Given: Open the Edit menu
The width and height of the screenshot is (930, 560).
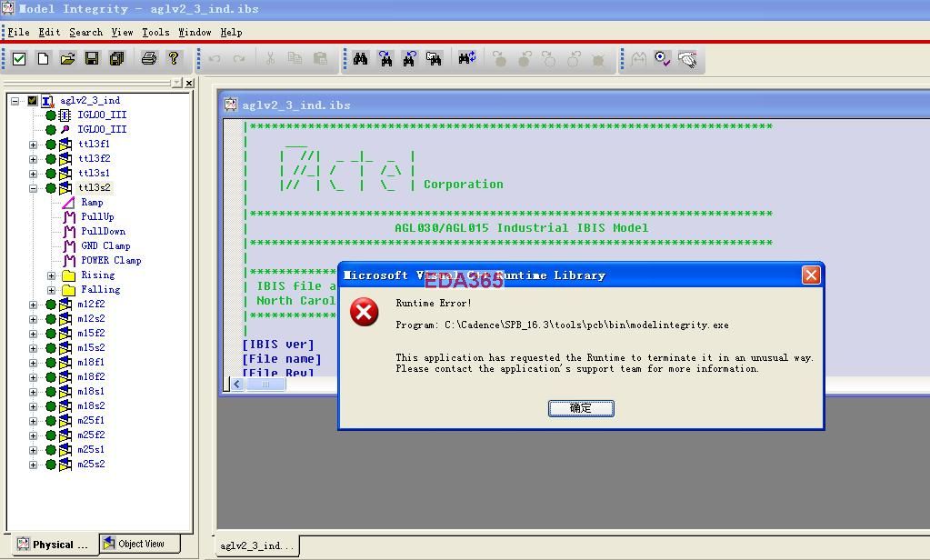Looking at the screenshot, I should [x=50, y=32].
